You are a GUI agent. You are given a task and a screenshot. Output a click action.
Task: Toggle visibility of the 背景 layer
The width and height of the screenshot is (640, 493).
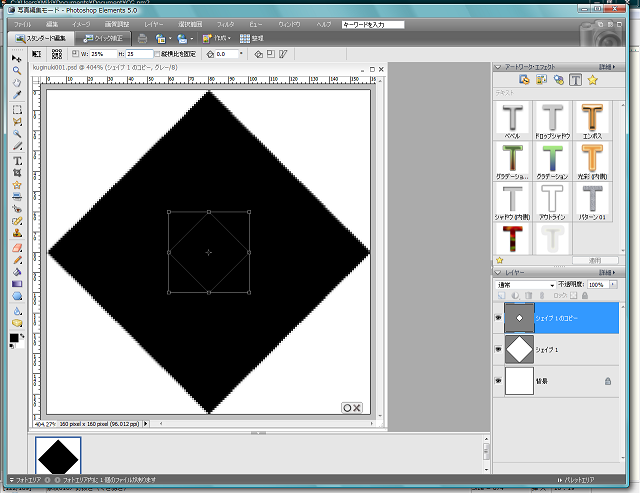click(498, 381)
